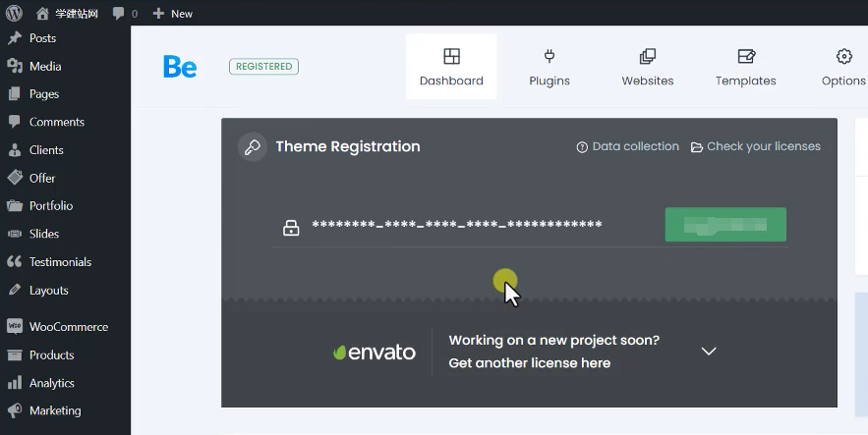Switch to the Dashboard tab
This screenshot has width=868, height=435.
[451, 67]
